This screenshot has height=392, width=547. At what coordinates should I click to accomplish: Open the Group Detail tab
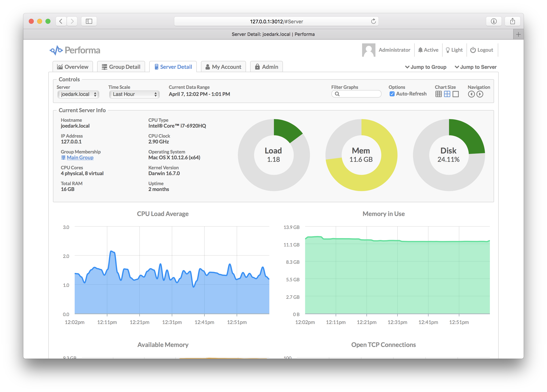tap(121, 67)
